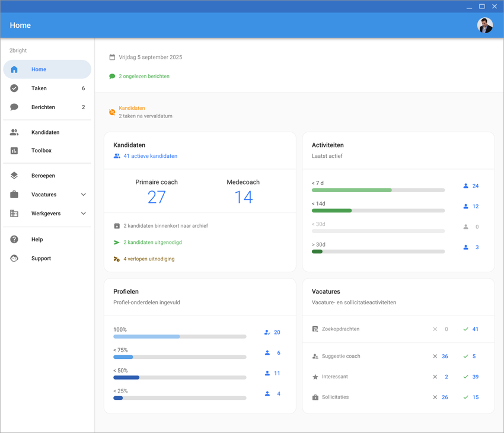Image resolution: width=504 pixels, height=433 pixels.
Task: Click the Support headset icon
Action: click(x=14, y=259)
